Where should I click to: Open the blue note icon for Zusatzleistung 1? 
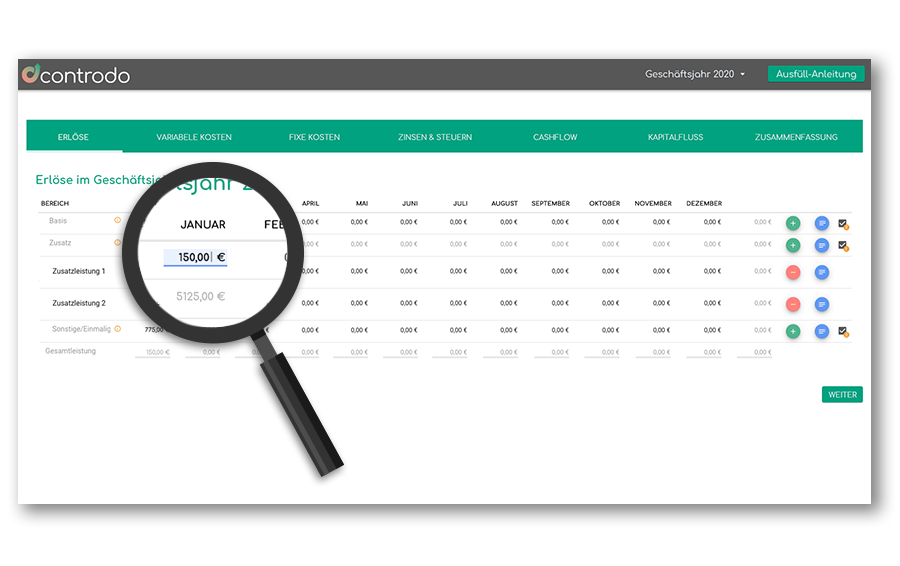(x=822, y=272)
